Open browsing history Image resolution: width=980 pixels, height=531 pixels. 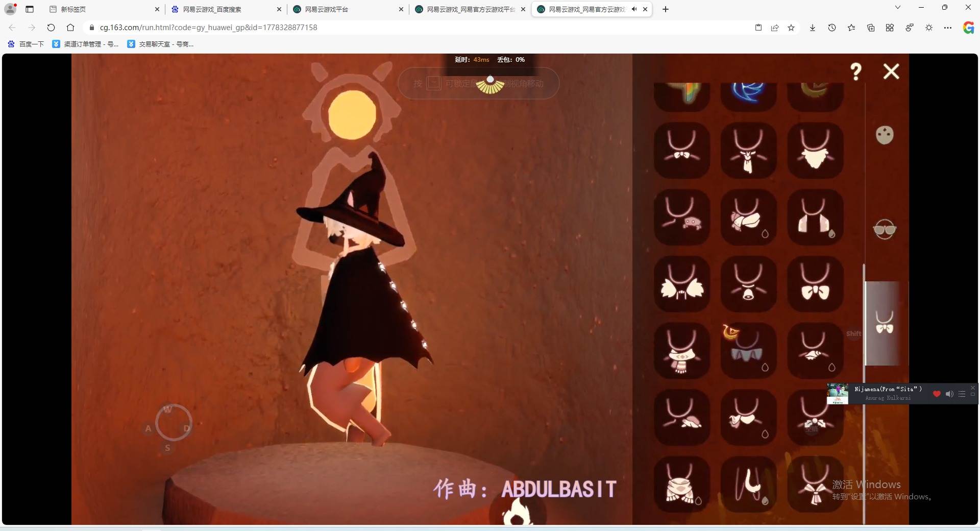tap(832, 28)
